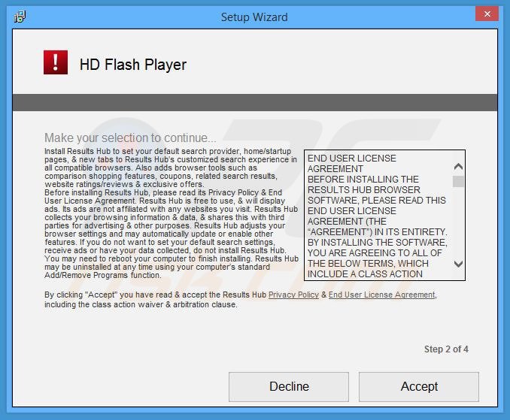Image resolution: width=510 pixels, height=420 pixels.
Task: Click the Decline button
Action: pyautogui.click(x=289, y=386)
